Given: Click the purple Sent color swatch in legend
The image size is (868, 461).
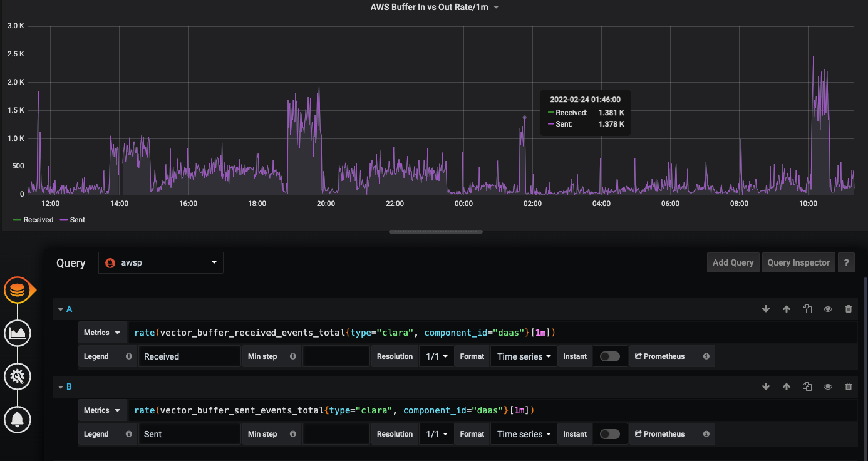Looking at the screenshot, I should tap(65, 219).
